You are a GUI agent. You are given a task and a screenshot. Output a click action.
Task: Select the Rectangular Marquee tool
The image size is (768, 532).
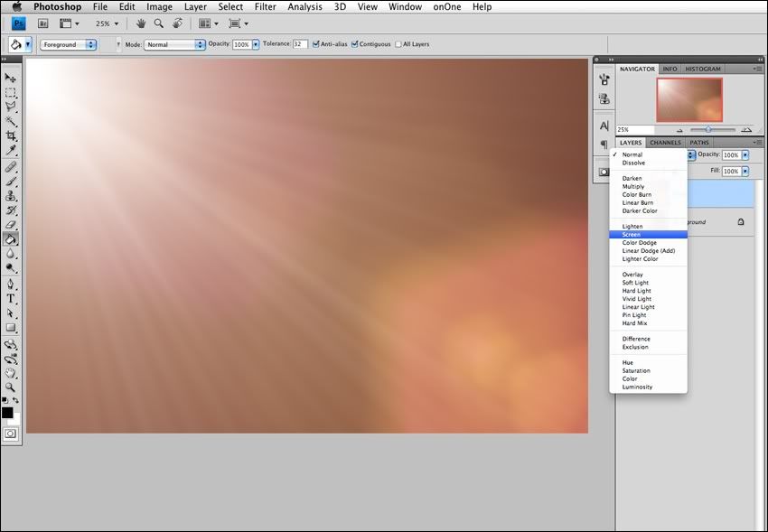pos(10,92)
